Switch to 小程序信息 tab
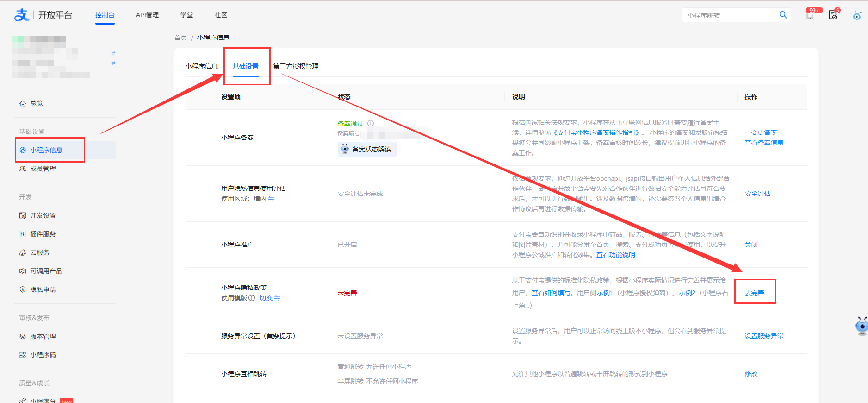The width and height of the screenshot is (868, 403). coord(201,66)
